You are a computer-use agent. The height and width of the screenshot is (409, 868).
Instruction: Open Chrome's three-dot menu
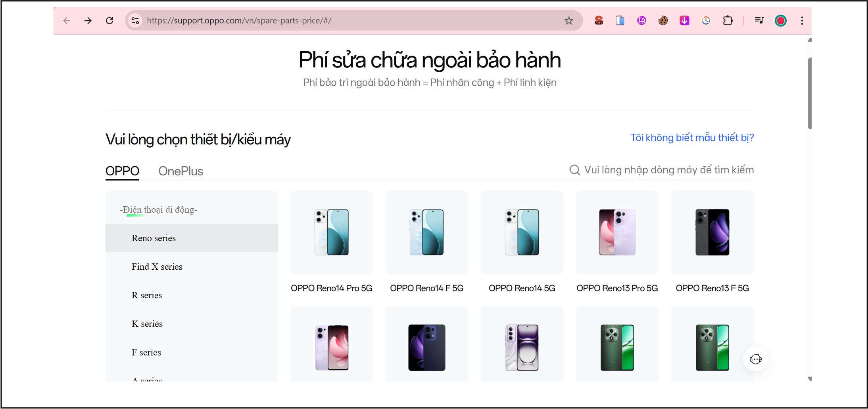(801, 20)
